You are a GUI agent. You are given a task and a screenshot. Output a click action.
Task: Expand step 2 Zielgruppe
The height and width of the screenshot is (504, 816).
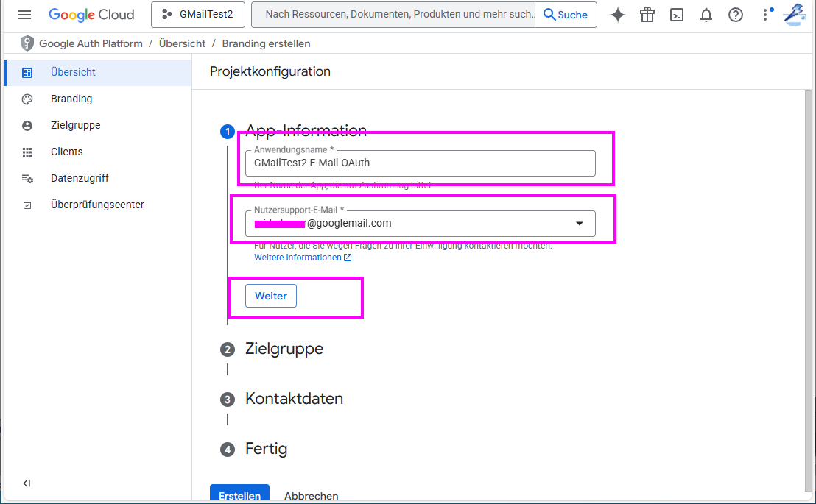tap(284, 349)
